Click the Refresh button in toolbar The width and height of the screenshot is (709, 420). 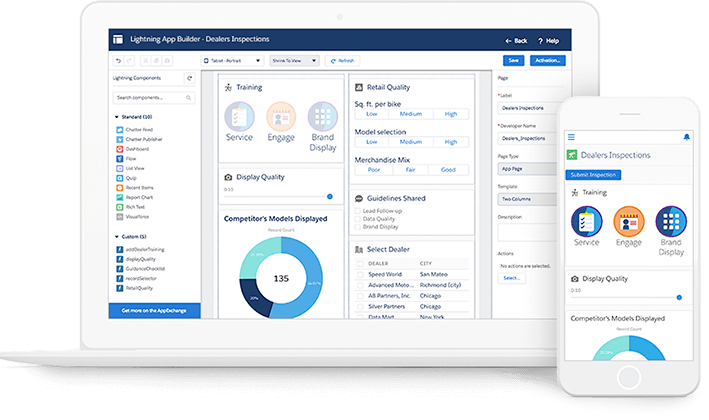(x=342, y=61)
